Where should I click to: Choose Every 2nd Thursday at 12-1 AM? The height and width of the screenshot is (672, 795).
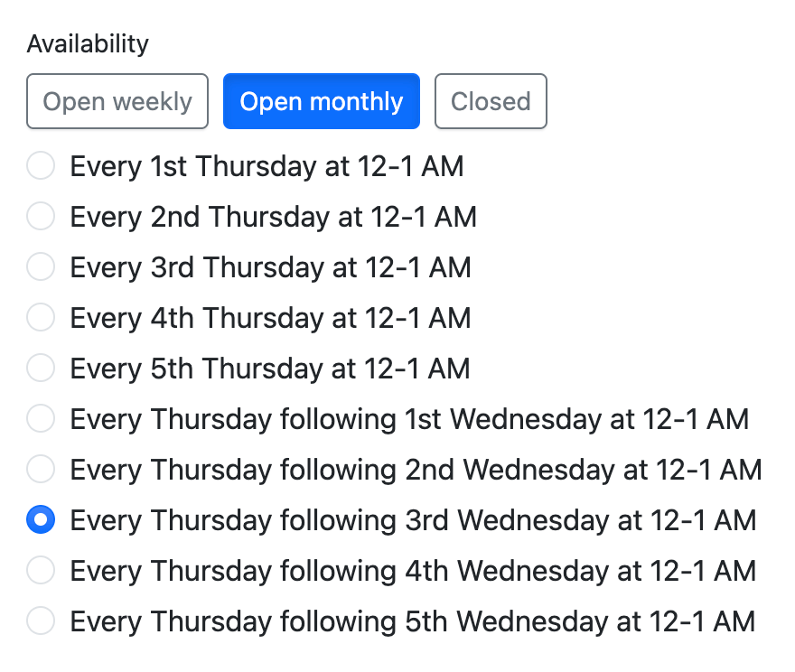coord(41,216)
